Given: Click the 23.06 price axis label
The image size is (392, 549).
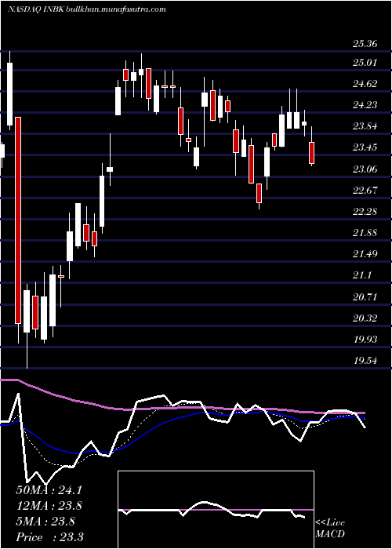Looking at the screenshot, I should (365, 169).
